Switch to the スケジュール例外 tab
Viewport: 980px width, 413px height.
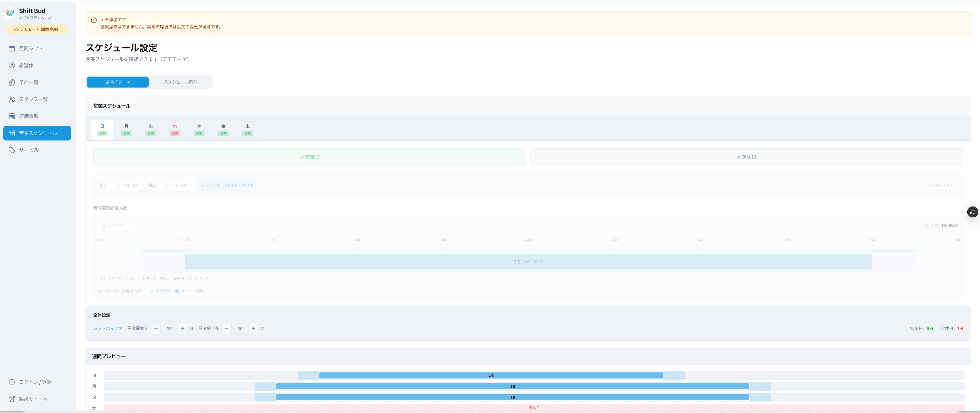point(180,82)
